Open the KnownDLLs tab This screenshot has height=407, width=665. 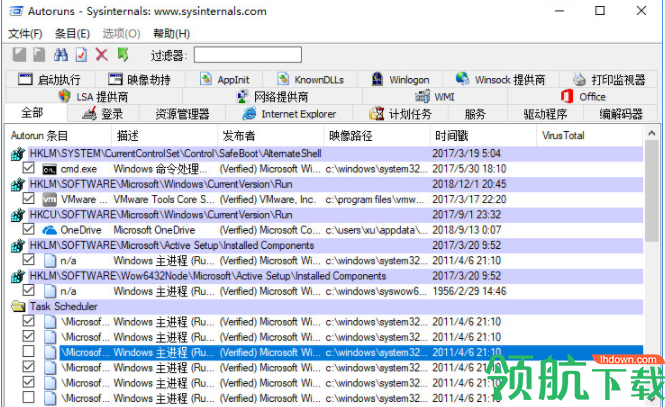click(x=310, y=79)
